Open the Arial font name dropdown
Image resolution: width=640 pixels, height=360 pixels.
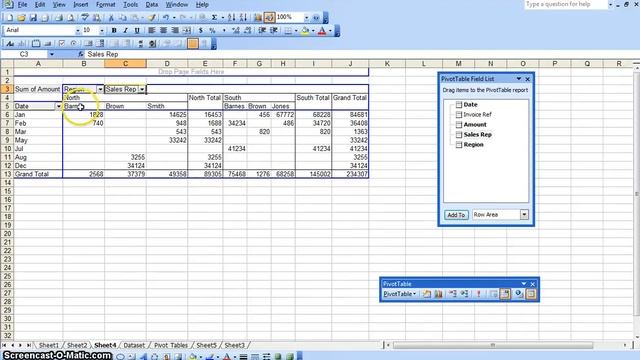point(78,31)
